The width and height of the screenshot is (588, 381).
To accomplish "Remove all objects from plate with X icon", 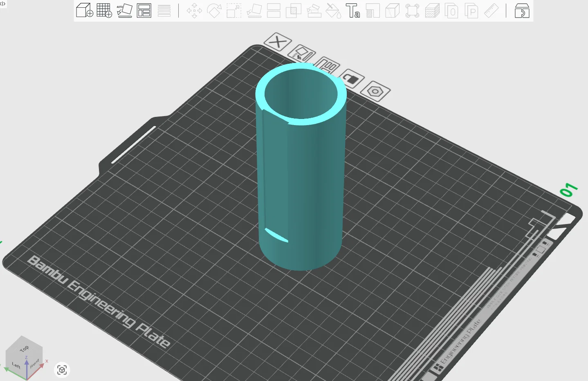I will [278, 42].
